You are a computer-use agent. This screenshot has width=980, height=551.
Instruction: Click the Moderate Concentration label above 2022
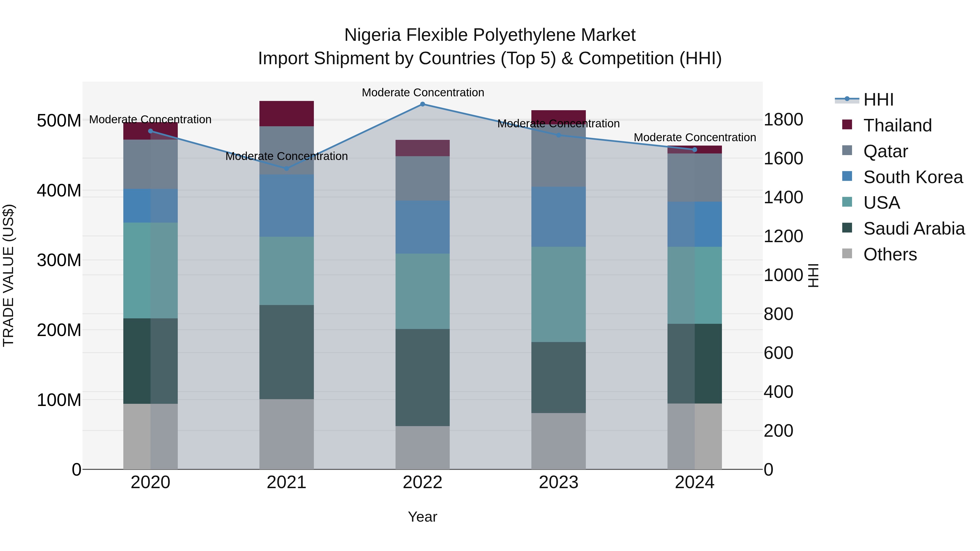point(423,93)
